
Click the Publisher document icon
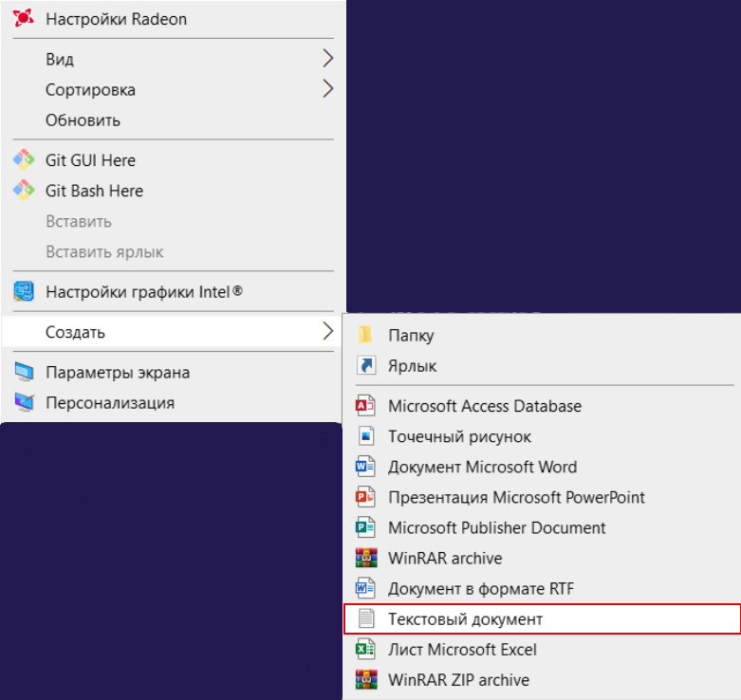[x=366, y=527]
